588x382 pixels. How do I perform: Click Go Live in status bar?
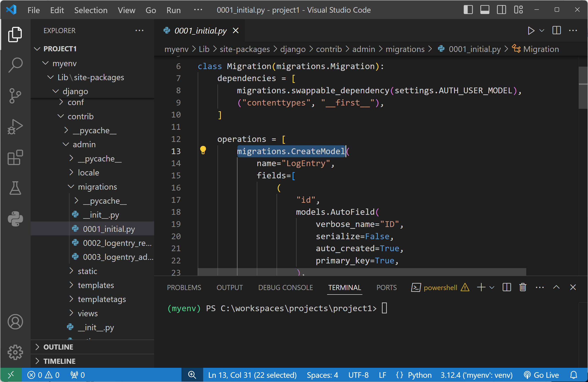(x=541, y=375)
